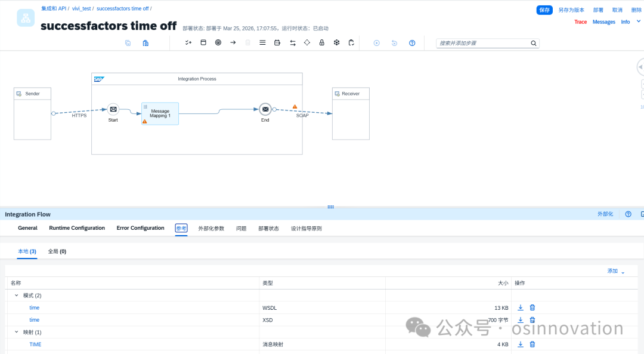Click the SOAP adapter label
The height and width of the screenshot is (354, 644).
pos(302,116)
